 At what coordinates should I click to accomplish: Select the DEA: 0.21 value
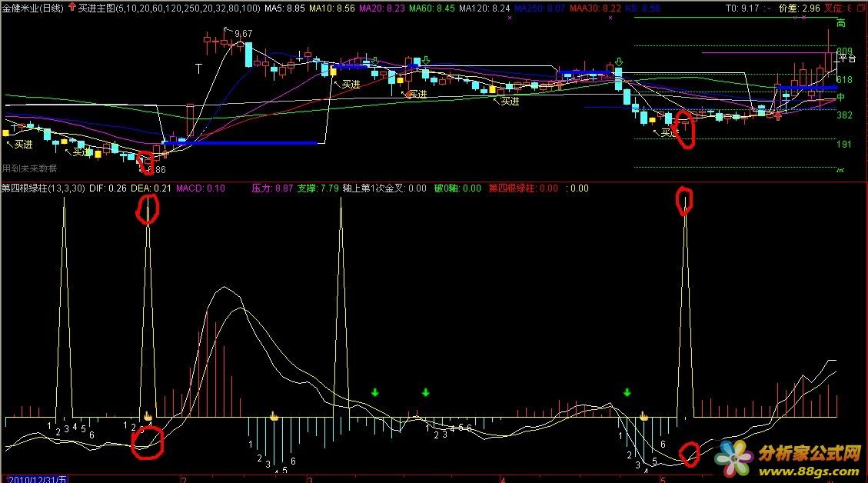click(151, 188)
